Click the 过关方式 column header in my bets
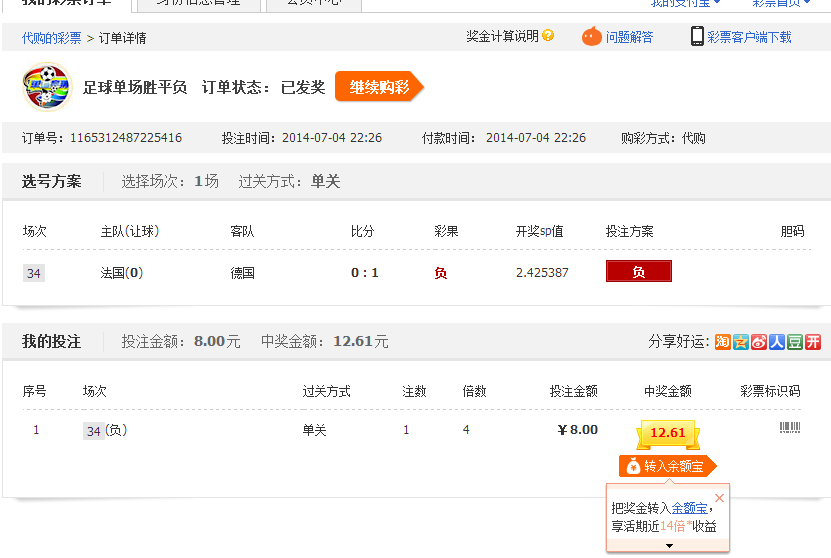This screenshot has width=831, height=558. [x=326, y=391]
